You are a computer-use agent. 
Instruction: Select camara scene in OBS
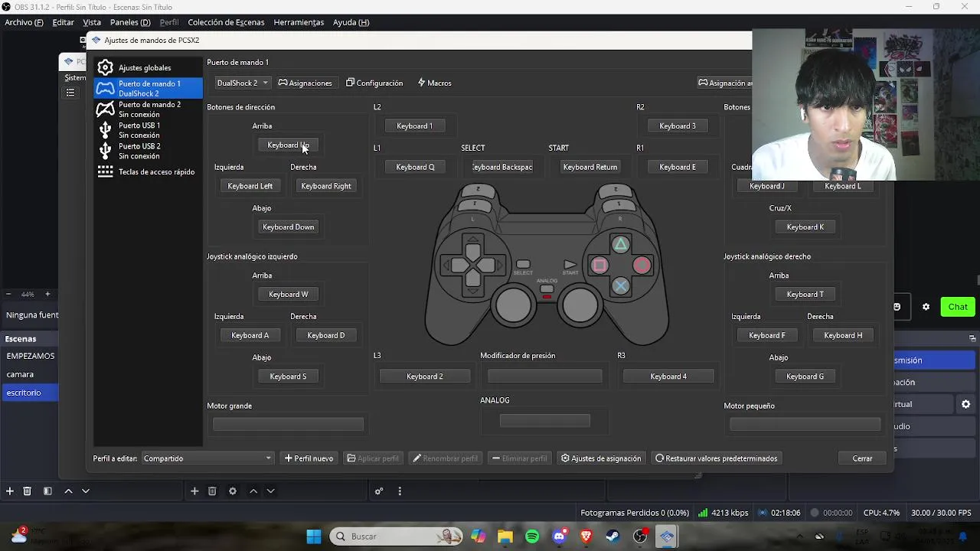31,374
